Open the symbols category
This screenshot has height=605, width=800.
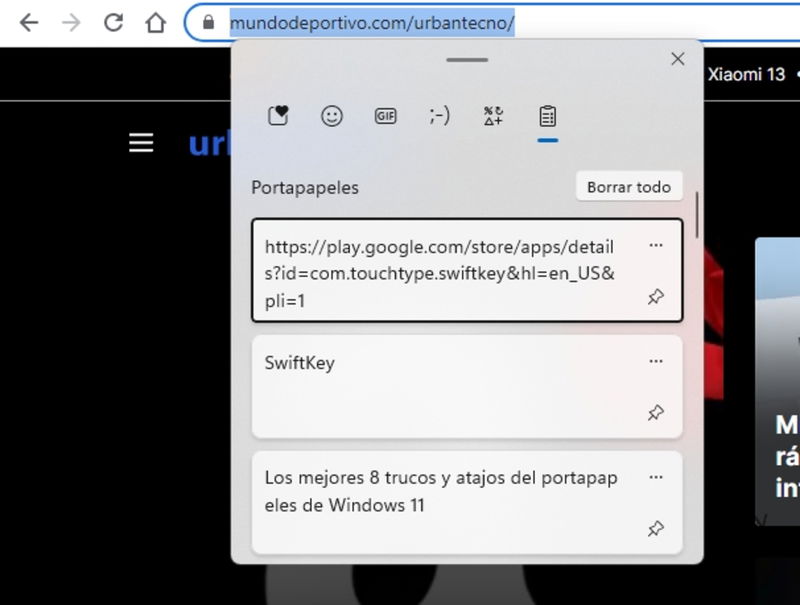click(x=492, y=115)
